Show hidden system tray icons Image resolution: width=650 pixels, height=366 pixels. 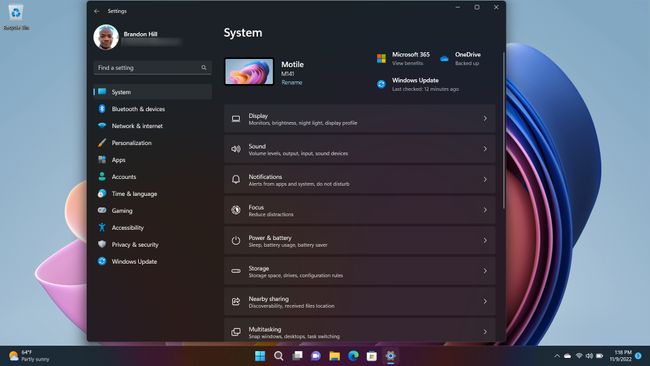point(557,356)
